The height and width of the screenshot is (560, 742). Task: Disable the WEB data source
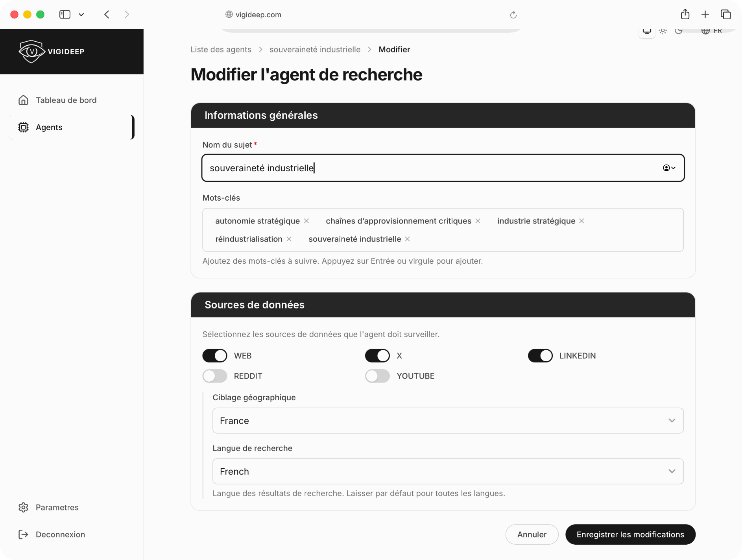point(215,356)
